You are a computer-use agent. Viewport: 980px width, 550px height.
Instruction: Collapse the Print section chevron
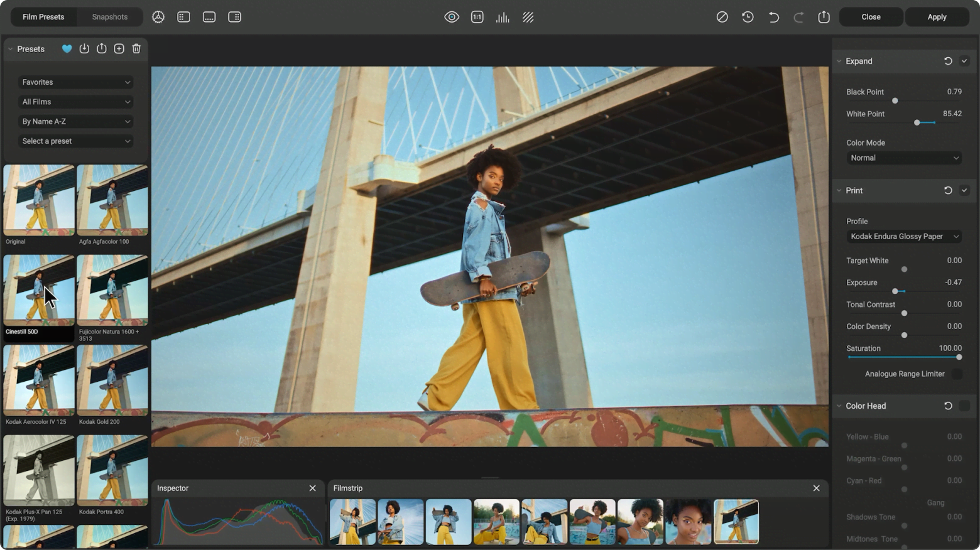pyautogui.click(x=839, y=190)
